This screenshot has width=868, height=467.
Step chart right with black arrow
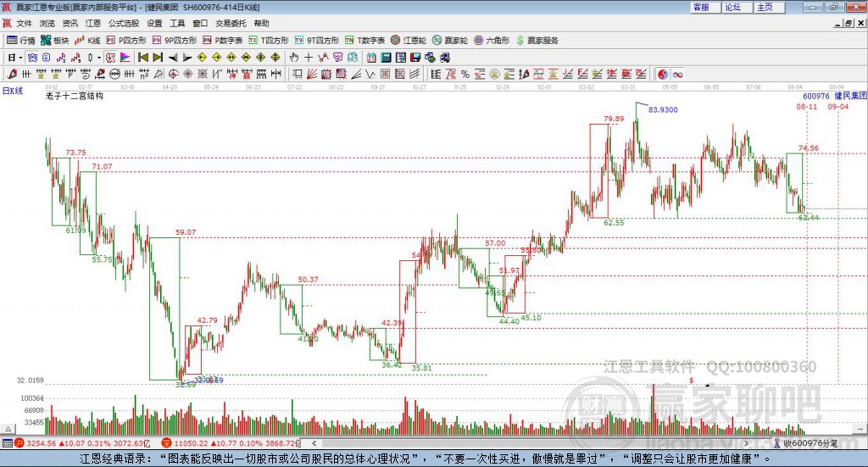pos(187,58)
